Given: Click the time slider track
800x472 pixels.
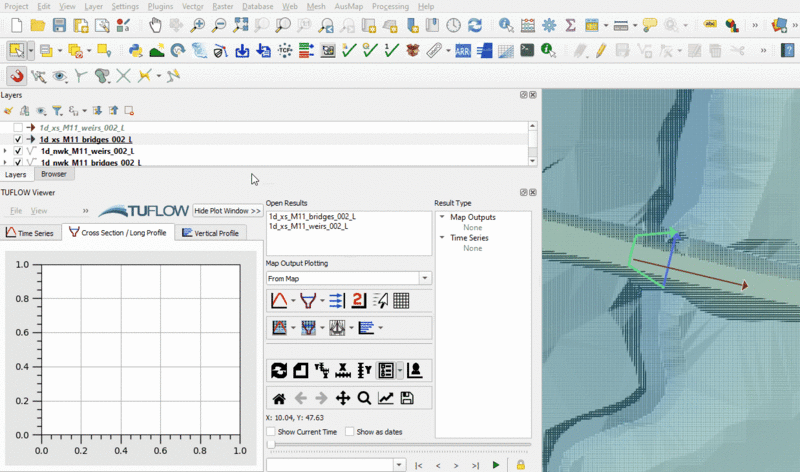Looking at the screenshot, I should coord(400,445).
